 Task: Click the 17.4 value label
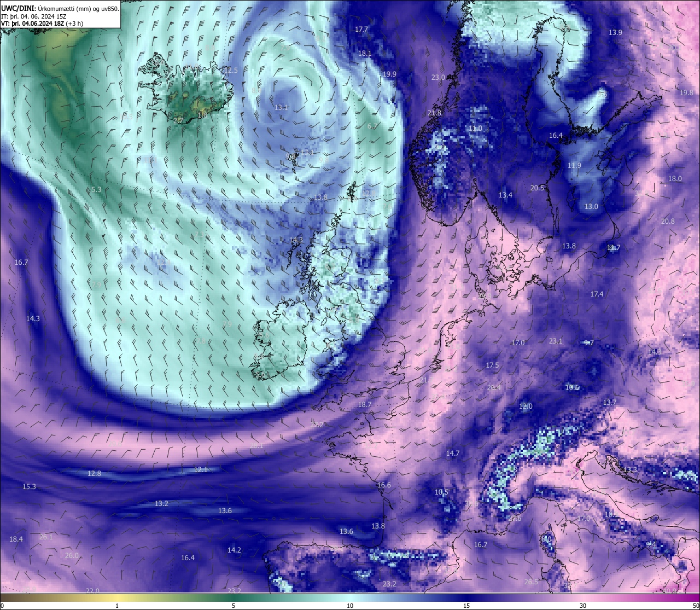(x=597, y=294)
